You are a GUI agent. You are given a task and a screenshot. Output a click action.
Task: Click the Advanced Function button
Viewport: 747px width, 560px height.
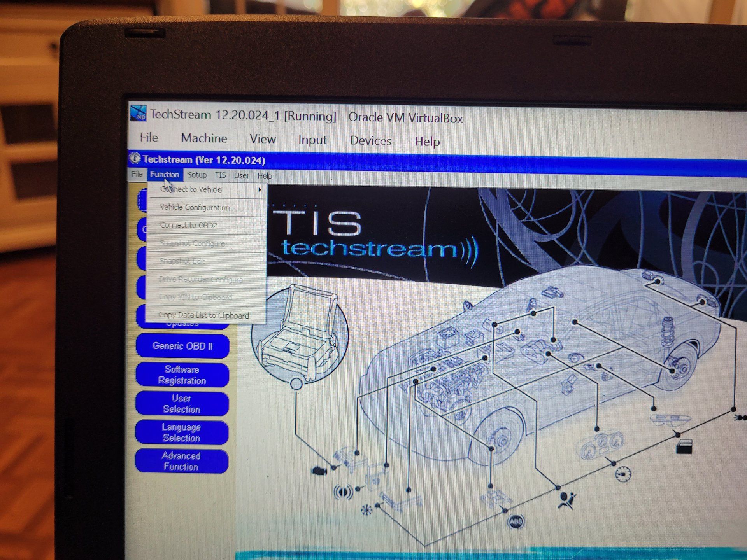coord(181,461)
